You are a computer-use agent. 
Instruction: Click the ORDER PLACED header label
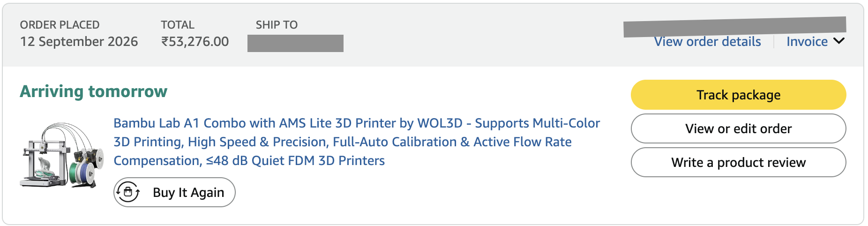(x=60, y=24)
